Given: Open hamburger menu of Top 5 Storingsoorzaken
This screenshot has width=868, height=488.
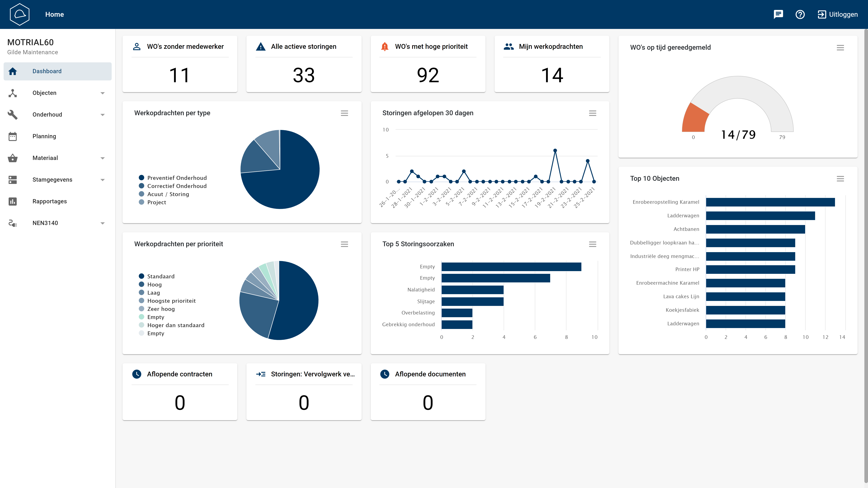Looking at the screenshot, I should pos(592,244).
